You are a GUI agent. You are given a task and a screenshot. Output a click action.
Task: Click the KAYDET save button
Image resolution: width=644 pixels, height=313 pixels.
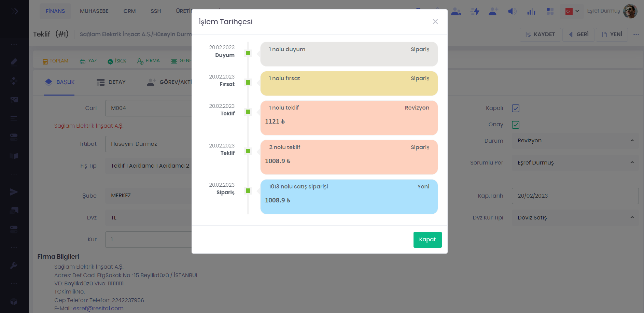pyautogui.click(x=540, y=34)
